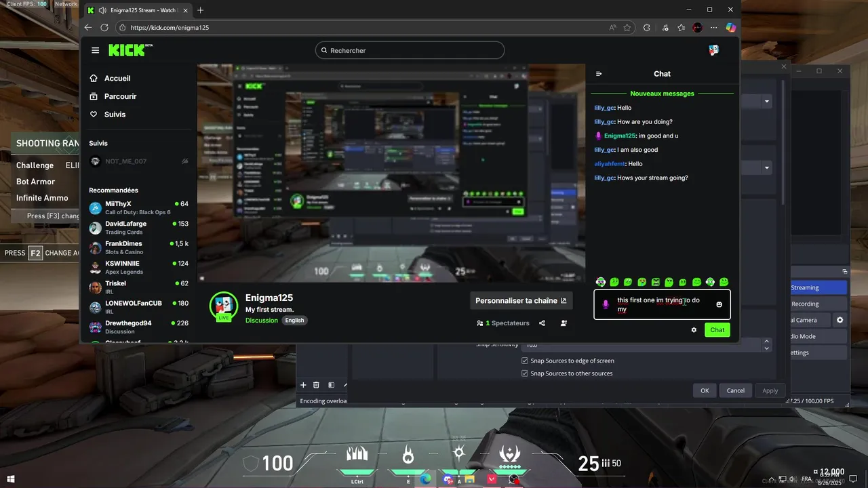Toggle the hidden icon next to NOT_ME_007
Screen dimensions: 868x488
coord(184,161)
